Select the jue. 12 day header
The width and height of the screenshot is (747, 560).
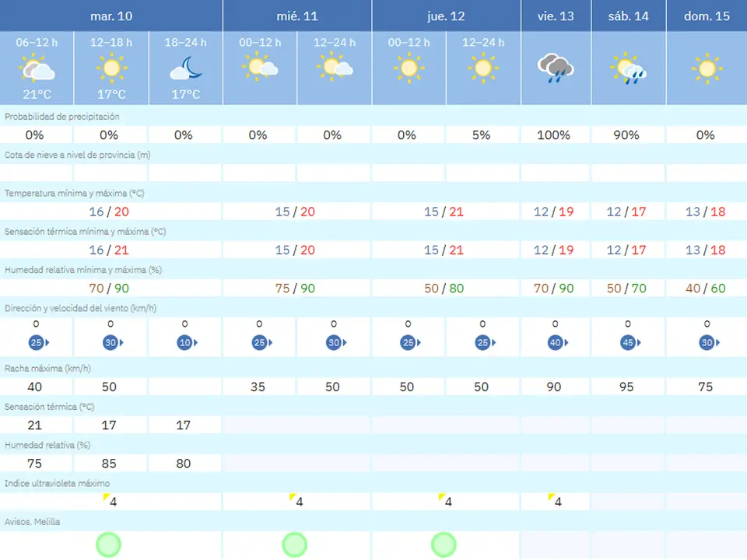tap(446, 16)
